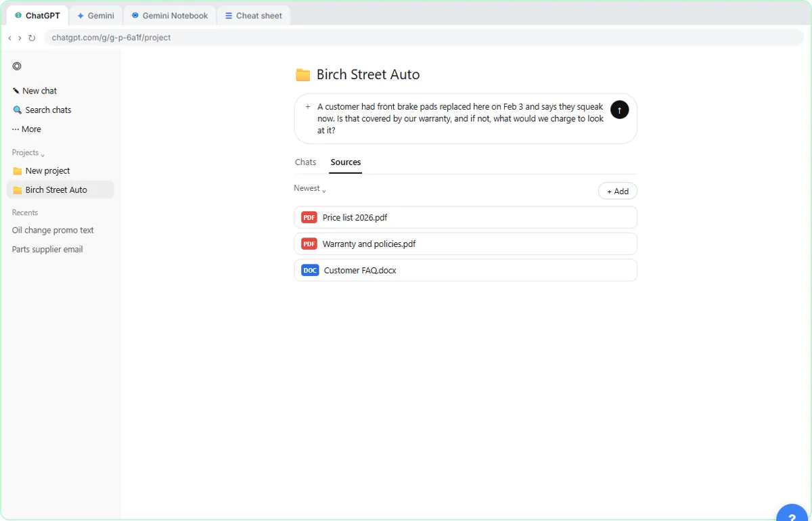Image resolution: width=812 pixels, height=521 pixels.
Task: Click the PDF icon for Warranty and policies
Action: click(309, 244)
